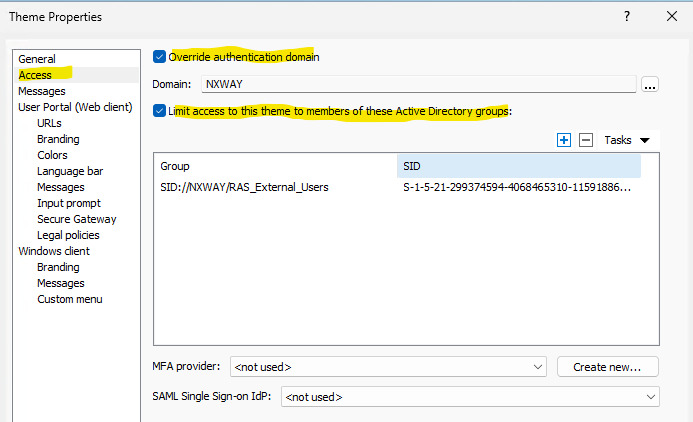Open Messages category in sidebar
693x422 pixels.
click(42, 91)
